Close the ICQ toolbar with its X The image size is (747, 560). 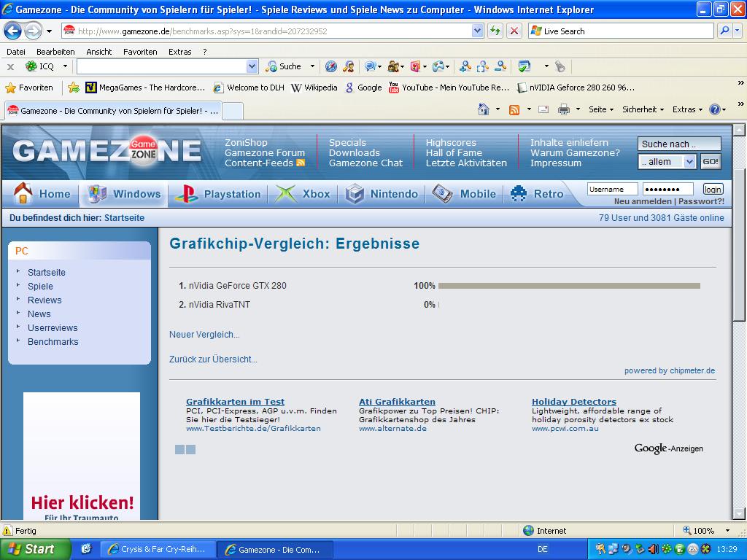10,66
